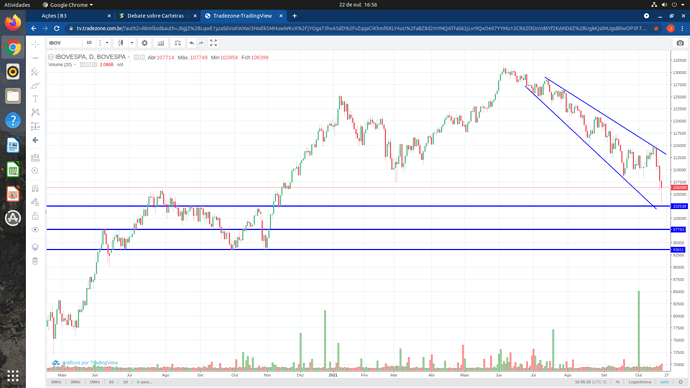690x388 pixels.
Task: Take a chart snapshot with camera icon
Action: [680, 43]
